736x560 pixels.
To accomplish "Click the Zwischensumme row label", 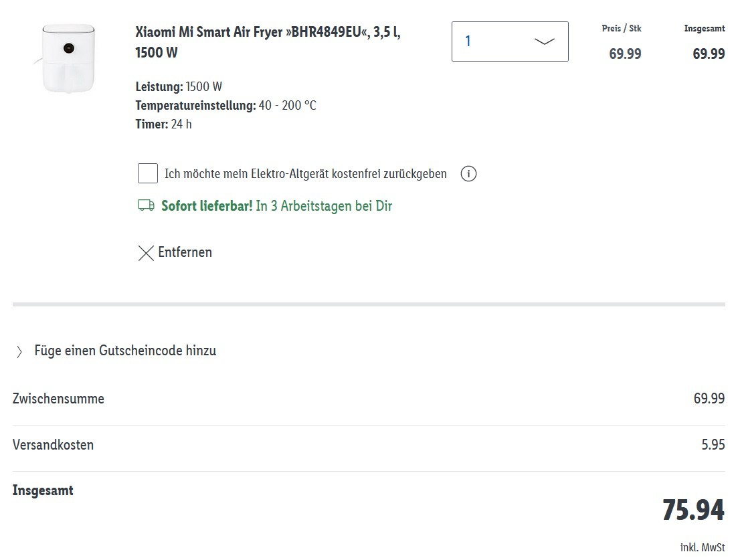I will coord(58,399).
